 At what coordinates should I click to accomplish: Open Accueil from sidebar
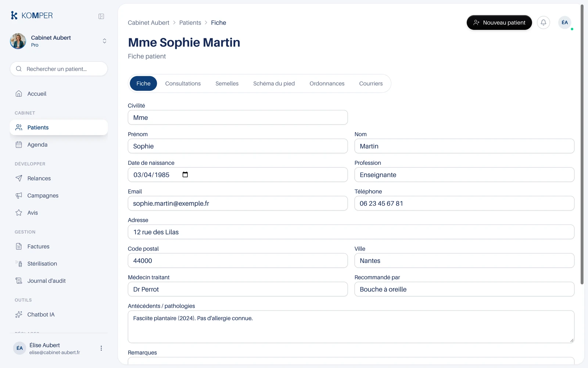(x=59, y=94)
